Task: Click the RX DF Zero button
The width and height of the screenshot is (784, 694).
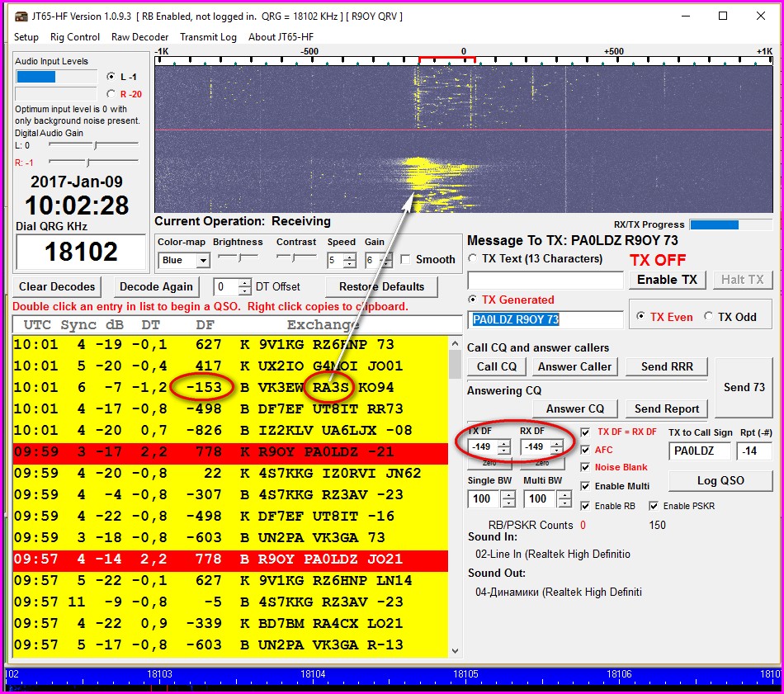Action: [542, 464]
